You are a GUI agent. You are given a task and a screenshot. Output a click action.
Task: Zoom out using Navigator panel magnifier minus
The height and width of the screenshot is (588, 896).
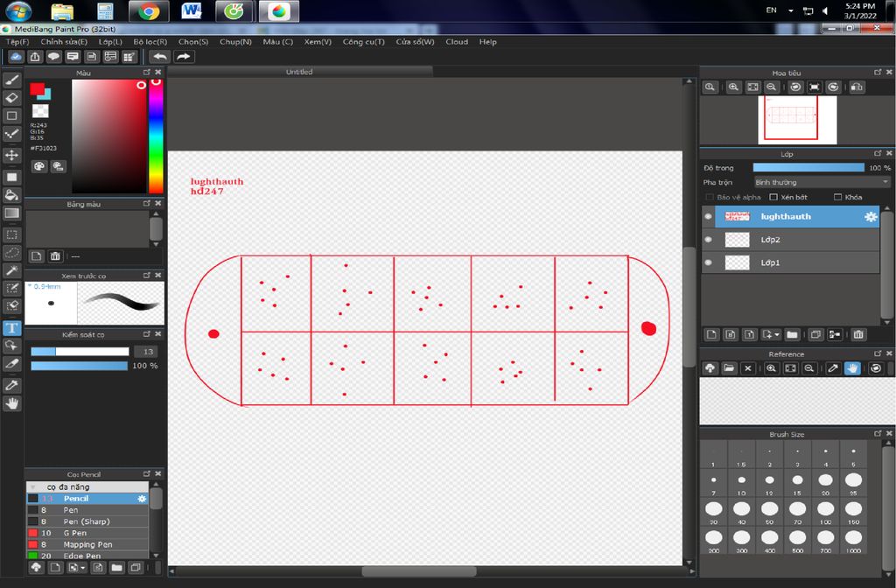coord(772,87)
